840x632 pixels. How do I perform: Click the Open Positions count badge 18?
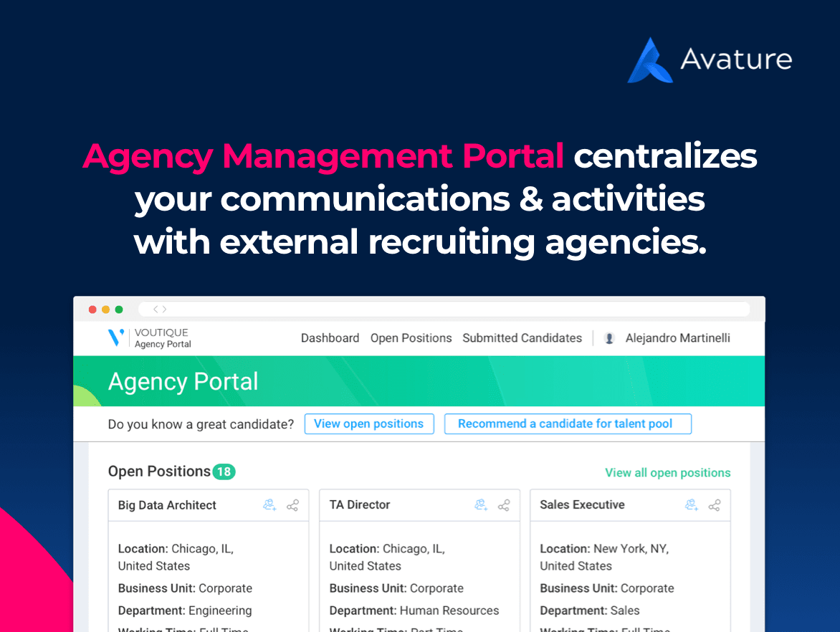(224, 472)
